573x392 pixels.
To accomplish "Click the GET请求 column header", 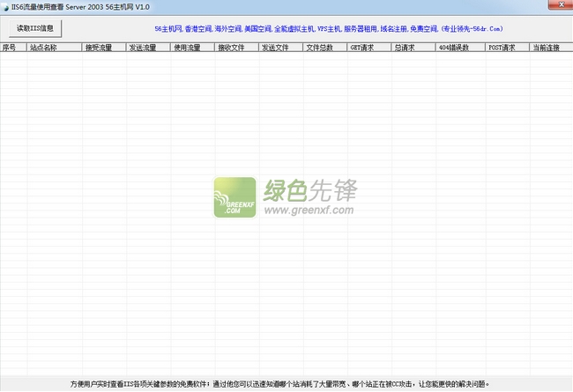I will pos(369,48).
